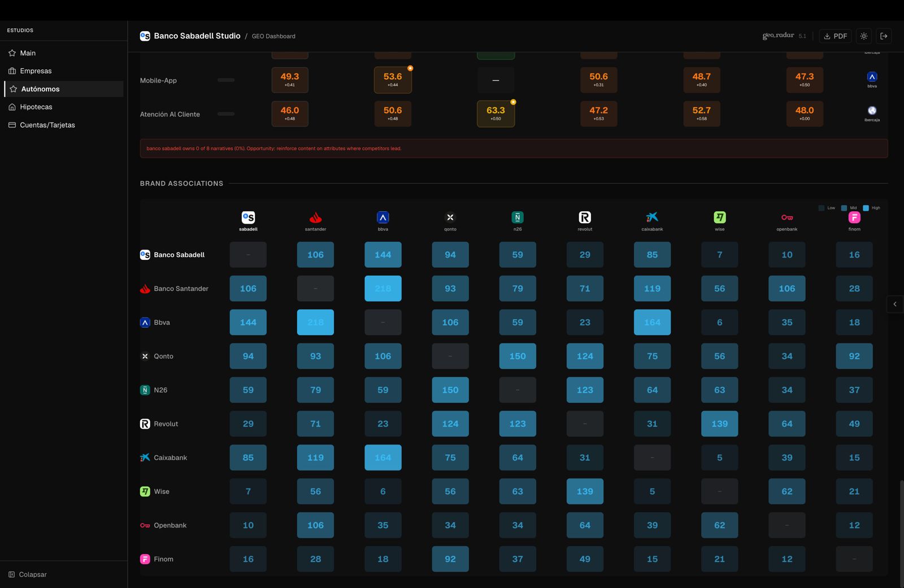Click the BBVA column header icon

point(383,217)
